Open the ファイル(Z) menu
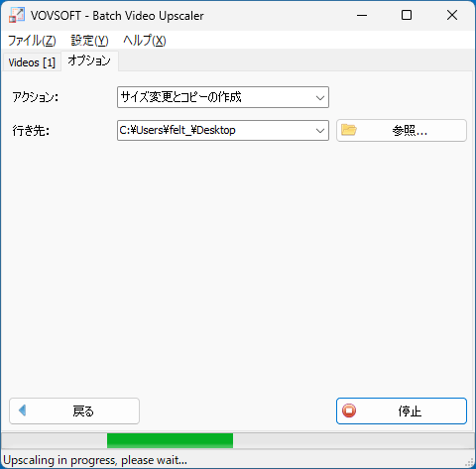 32,41
